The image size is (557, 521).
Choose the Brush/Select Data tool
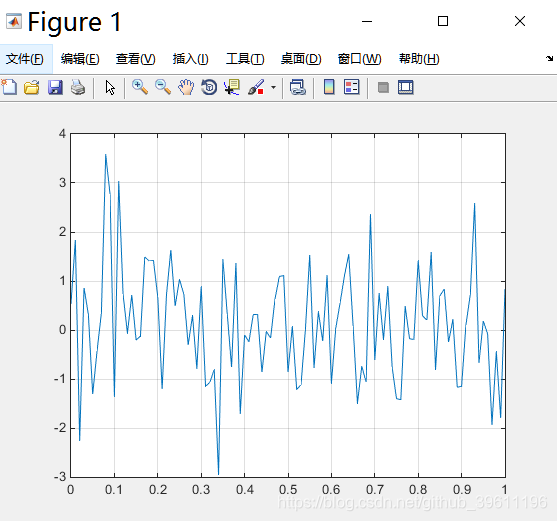[256, 87]
